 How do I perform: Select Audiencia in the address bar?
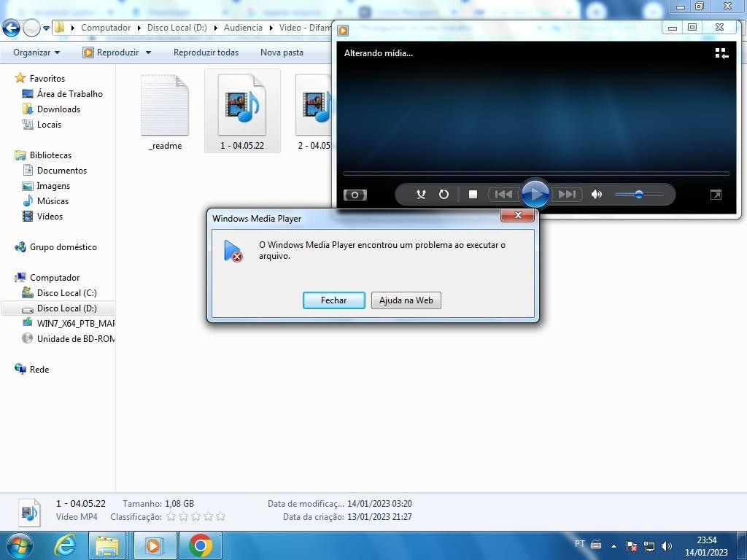click(x=243, y=28)
